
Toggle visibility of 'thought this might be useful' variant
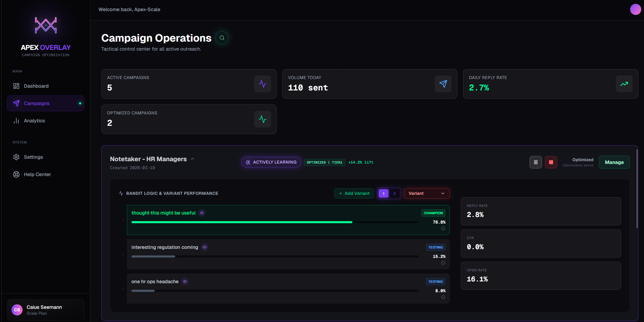coord(201,213)
